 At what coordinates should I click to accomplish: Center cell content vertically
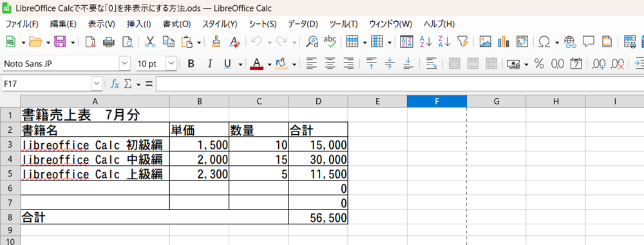(390, 64)
